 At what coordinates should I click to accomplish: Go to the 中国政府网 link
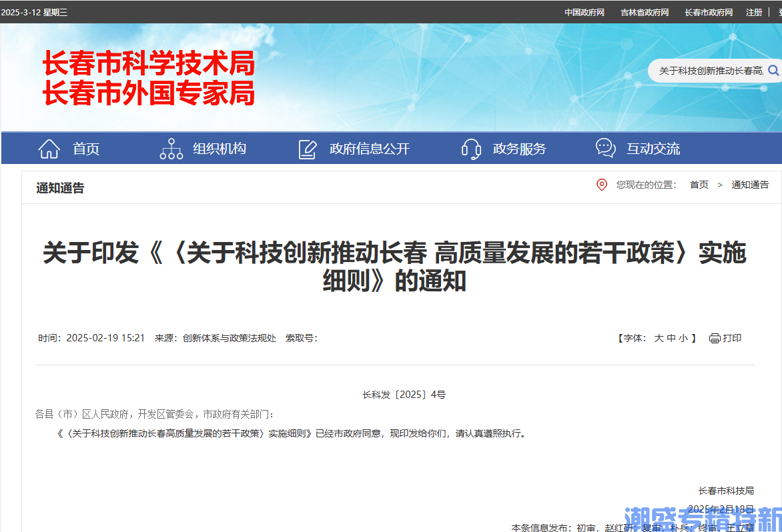584,12
